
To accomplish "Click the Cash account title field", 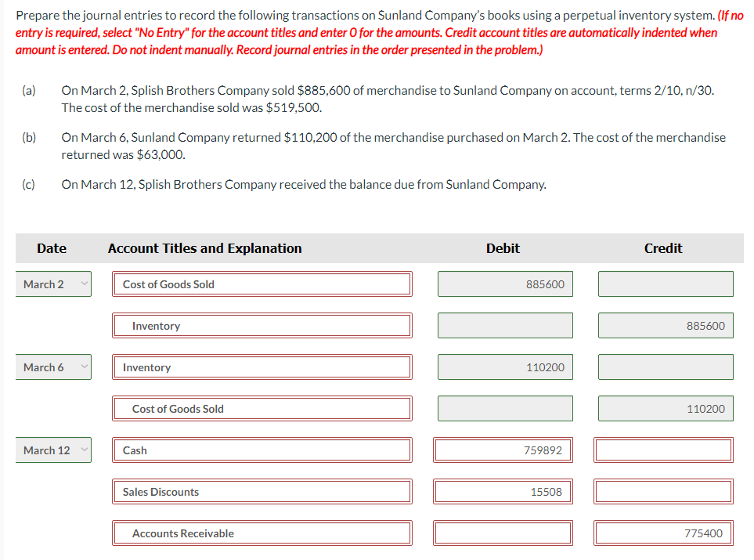I will (x=262, y=450).
